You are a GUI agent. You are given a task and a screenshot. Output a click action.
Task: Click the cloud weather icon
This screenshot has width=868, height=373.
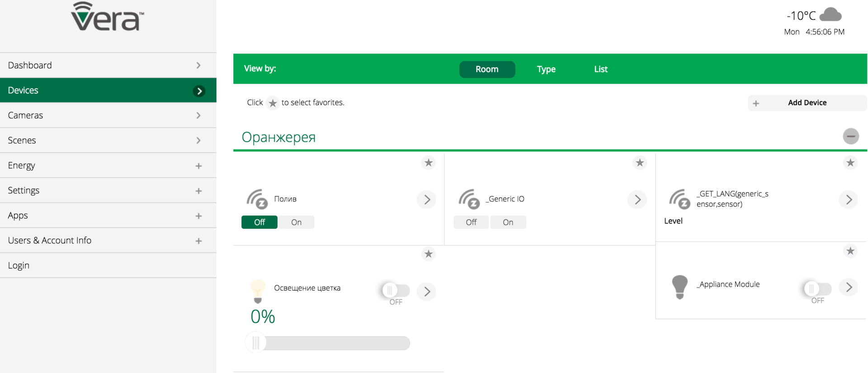tap(830, 14)
